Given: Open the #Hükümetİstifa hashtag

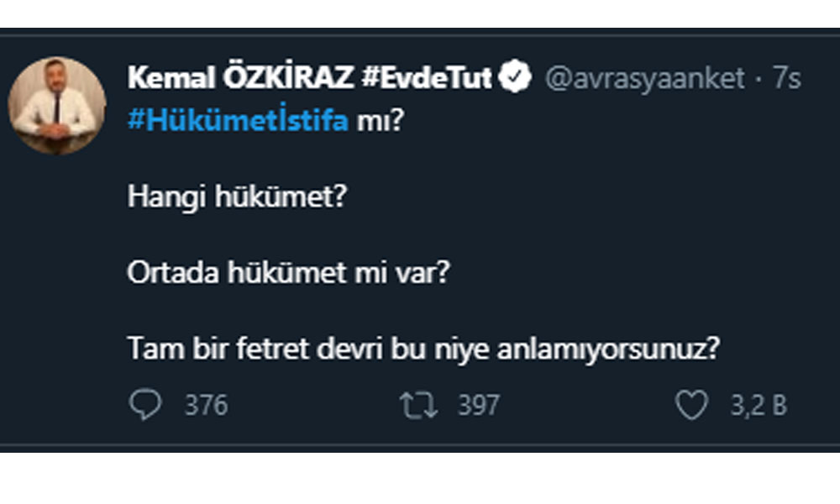Looking at the screenshot, I should point(238,122).
